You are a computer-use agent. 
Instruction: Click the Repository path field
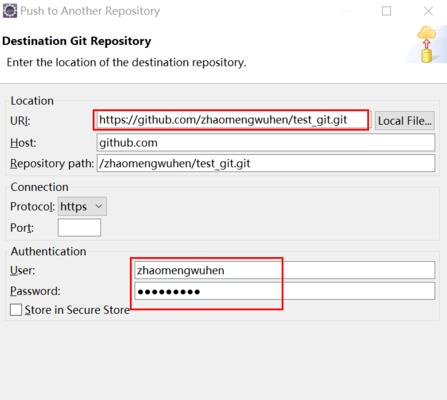pyautogui.click(x=266, y=163)
